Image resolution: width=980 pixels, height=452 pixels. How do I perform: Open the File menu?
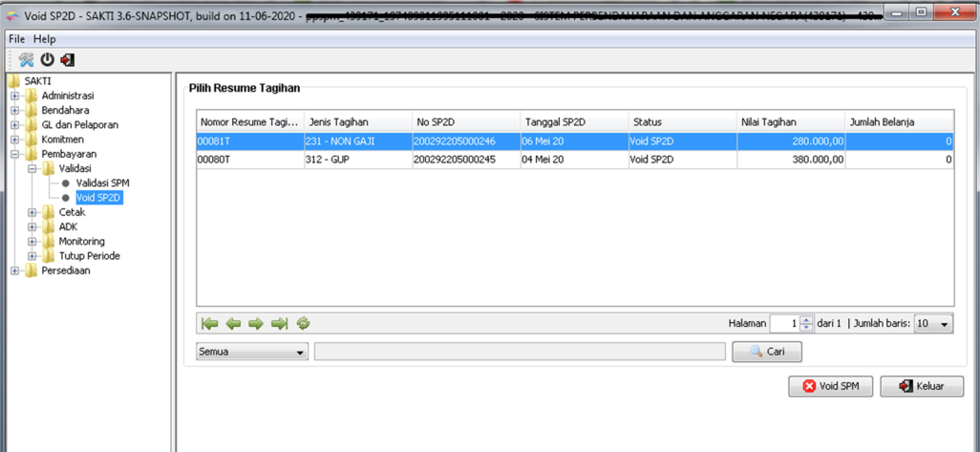tap(16, 39)
